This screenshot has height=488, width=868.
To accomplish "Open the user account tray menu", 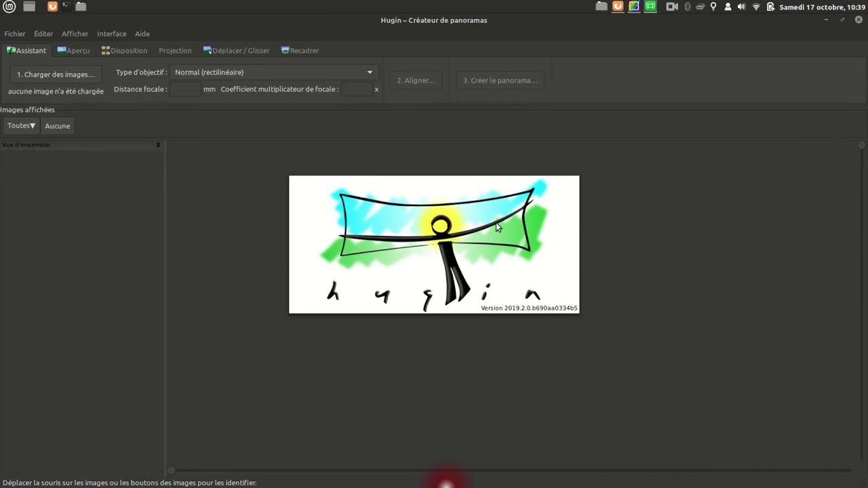I will pyautogui.click(x=728, y=7).
